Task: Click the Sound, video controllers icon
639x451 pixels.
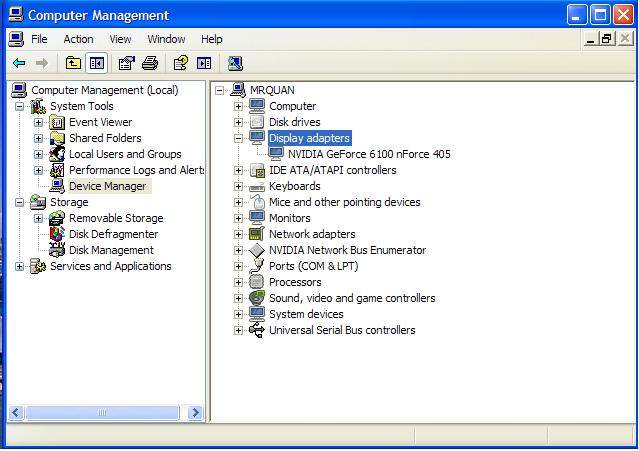Action: click(257, 298)
